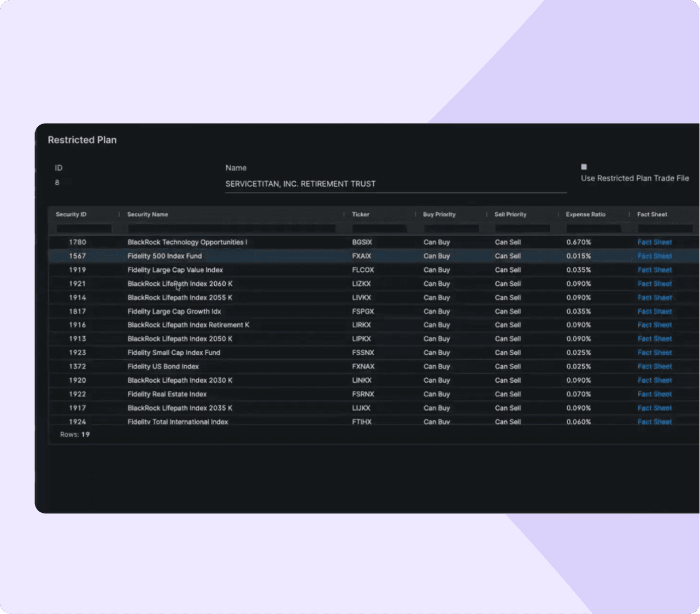Click Security ID 1372 cell
Image resolution: width=700 pixels, height=614 pixels.
point(77,366)
